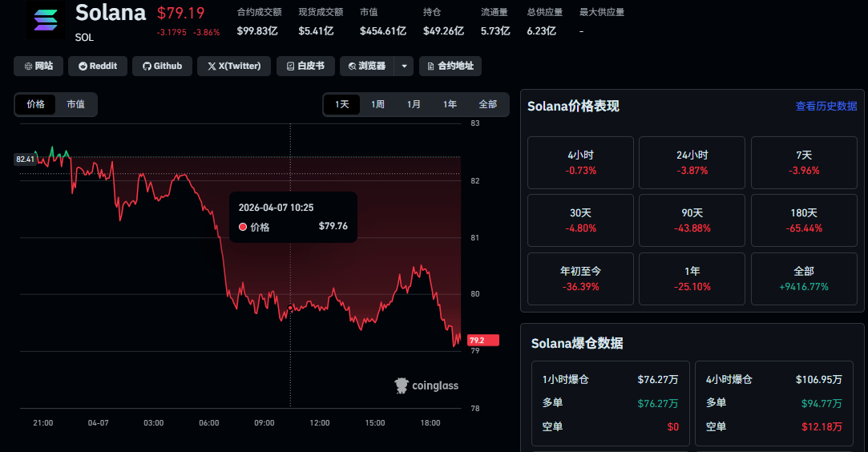Click the 合约地址 contract address button

(x=450, y=66)
